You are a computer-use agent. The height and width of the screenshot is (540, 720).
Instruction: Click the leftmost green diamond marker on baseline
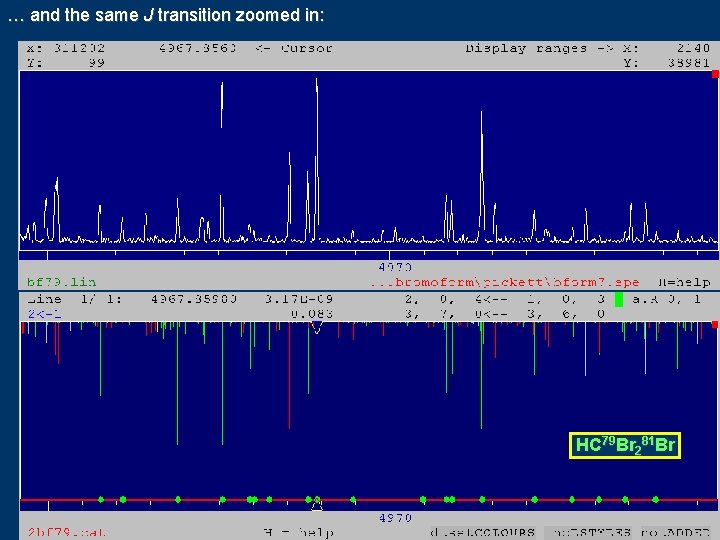[101, 500]
